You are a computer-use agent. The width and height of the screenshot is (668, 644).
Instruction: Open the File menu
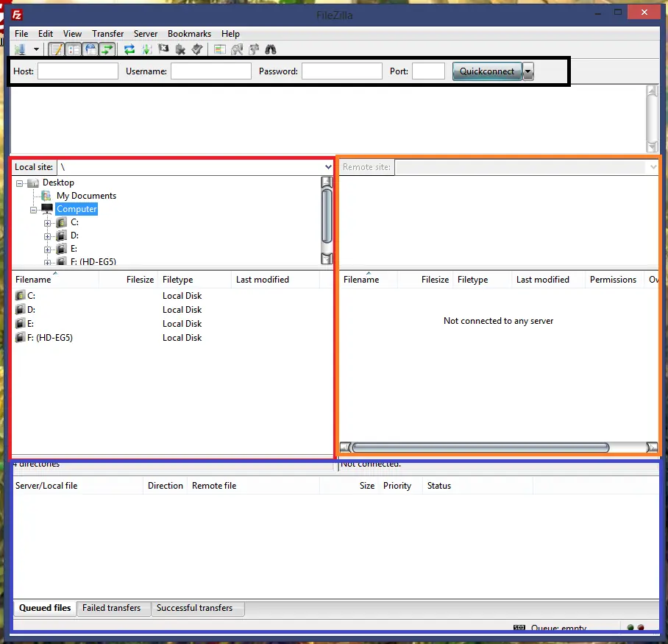[21, 34]
